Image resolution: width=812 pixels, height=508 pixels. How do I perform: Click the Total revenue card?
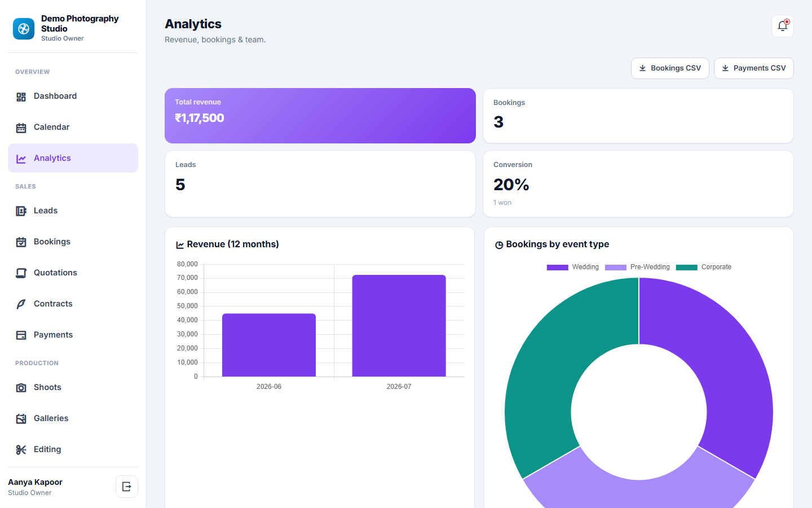[x=320, y=116]
